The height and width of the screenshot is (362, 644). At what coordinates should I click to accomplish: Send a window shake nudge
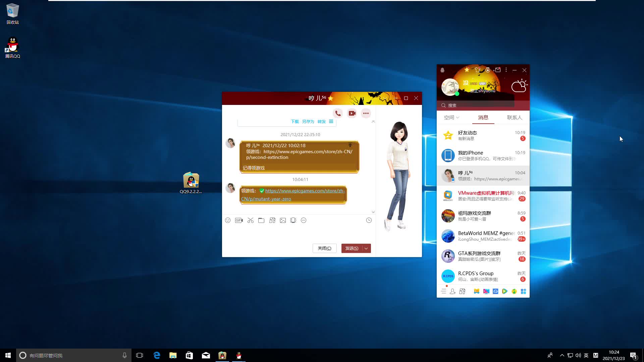pos(293,220)
